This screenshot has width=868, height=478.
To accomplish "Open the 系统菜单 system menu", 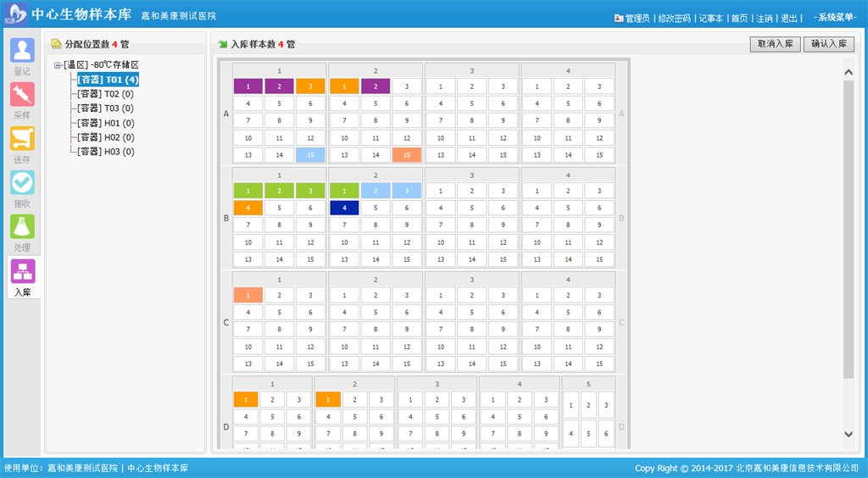I will point(834,18).
